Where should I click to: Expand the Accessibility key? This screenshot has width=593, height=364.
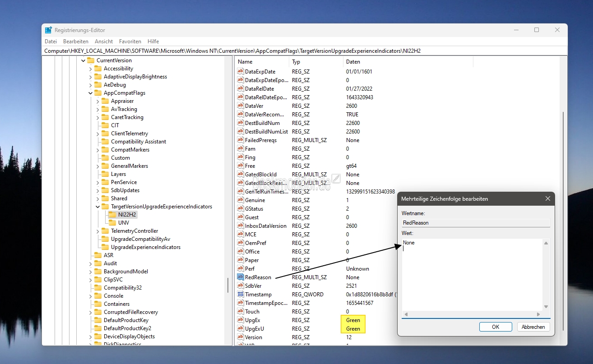click(90, 69)
